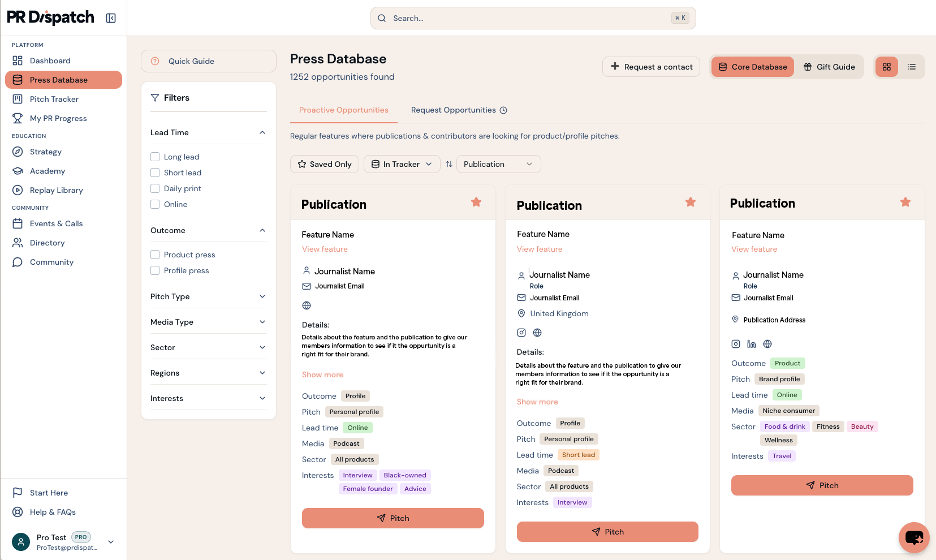Switch to list view using the list icon
The image size is (936, 560).
pyautogui.click(x=911, y=67)
